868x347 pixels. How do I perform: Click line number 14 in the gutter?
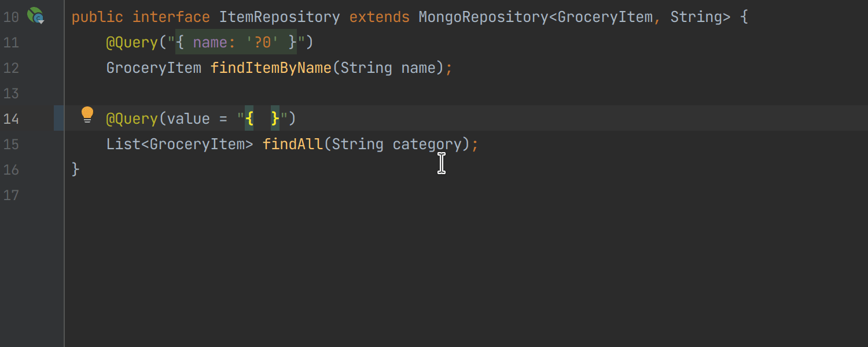pyautogui.click(x=11, y=119)
